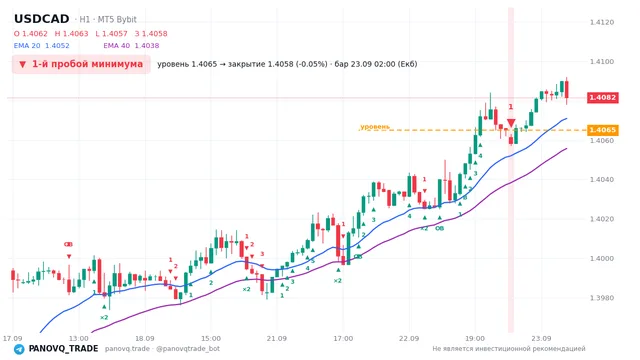Click the 1.3980 price axis label
Screen dimensions: 640x360
[602, 298]
